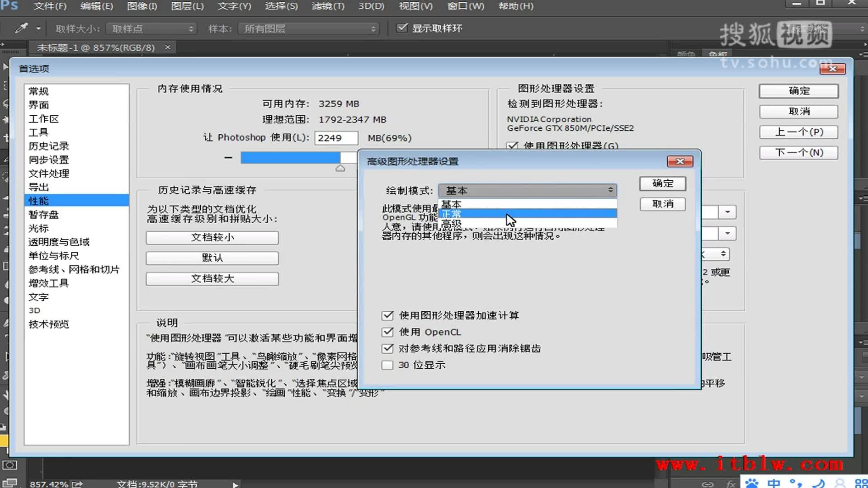Select 界面 in preferences list
Viewport: 868px width, 488px height.
(x=76, y=105)
